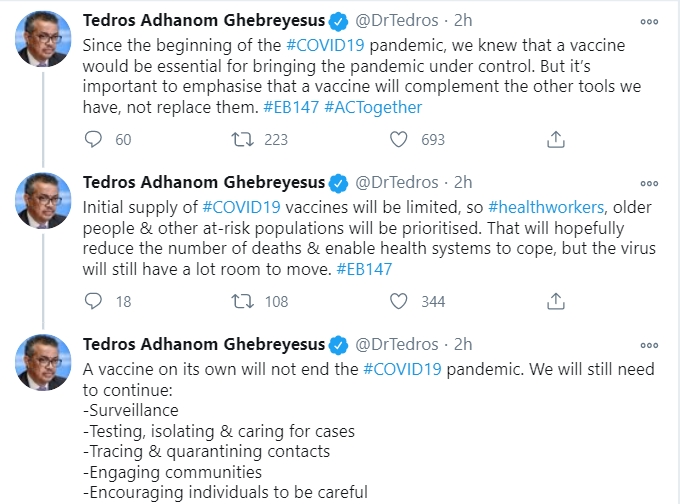This screenshot has width=680, height=504.
Task: Open more options menu on second tweet
Action: (x=649, y=183)
